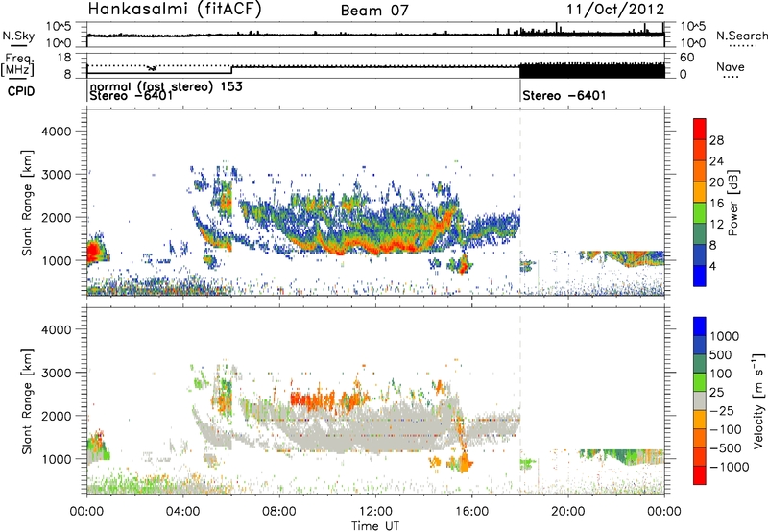Click the Slant Range label of the velocity panel

click(x=27, y=401)
